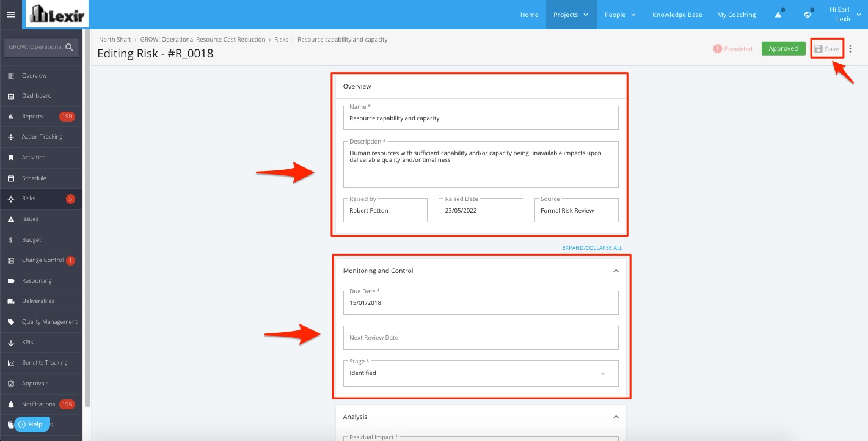
Task: Click the Activities bookmark icon
Action: coord(11,158)
